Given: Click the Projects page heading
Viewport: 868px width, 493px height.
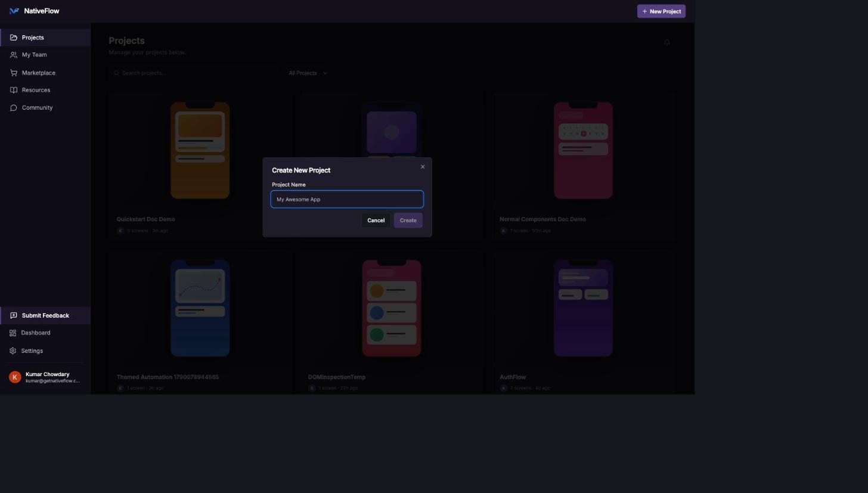Looking at the screenshot, I should 126,41.
